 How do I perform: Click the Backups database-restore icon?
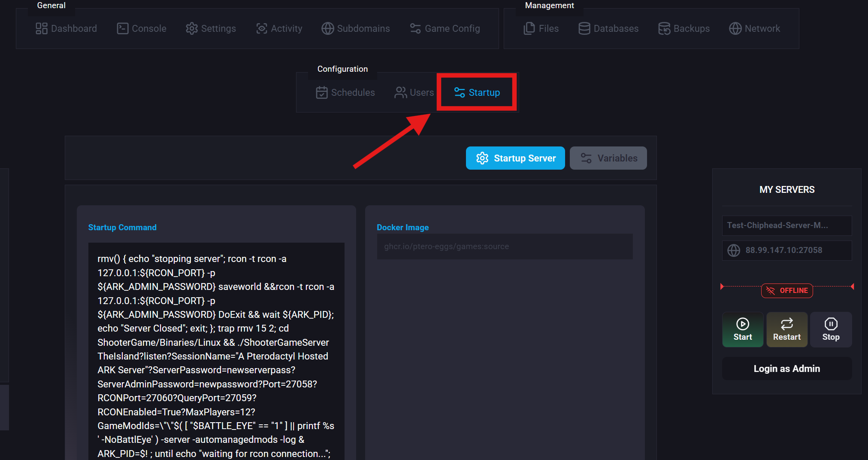coord(664,28)
